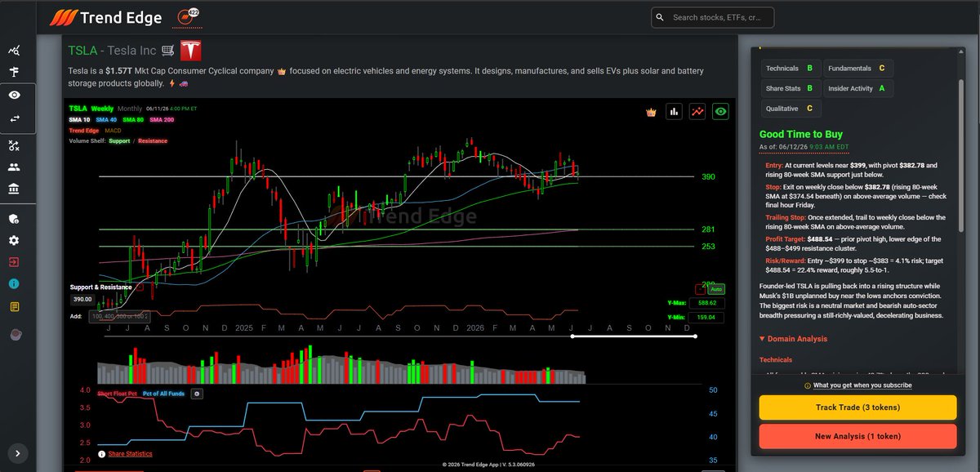Toggle the SMA 200 line

click(x=163, y=120)
